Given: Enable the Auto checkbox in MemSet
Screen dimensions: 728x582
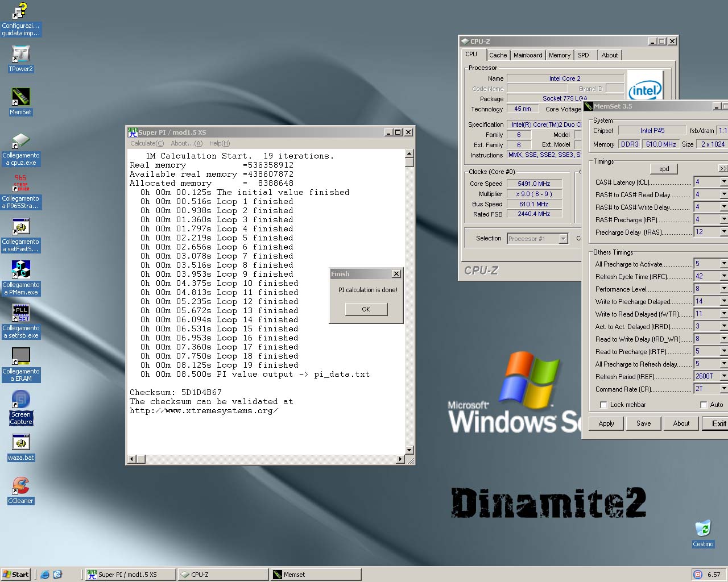Looking at the screenshot, I should click(x=704, y=405).
